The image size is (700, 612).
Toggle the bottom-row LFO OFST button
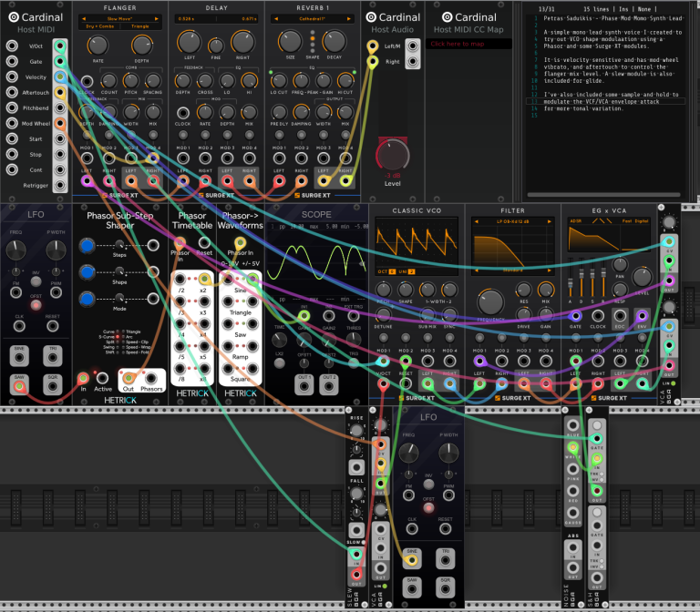point(428,507)
